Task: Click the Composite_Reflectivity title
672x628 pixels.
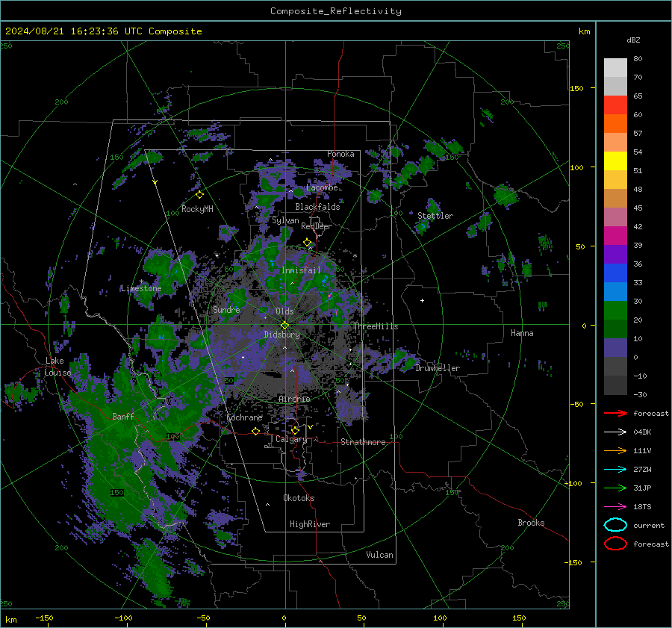Action: [x=335, y=11]
